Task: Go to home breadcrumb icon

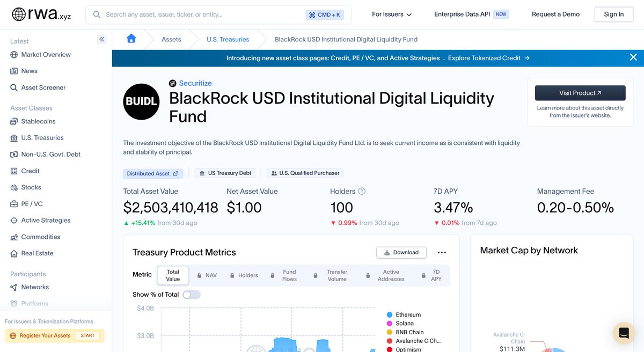Action: pos(131,39)
